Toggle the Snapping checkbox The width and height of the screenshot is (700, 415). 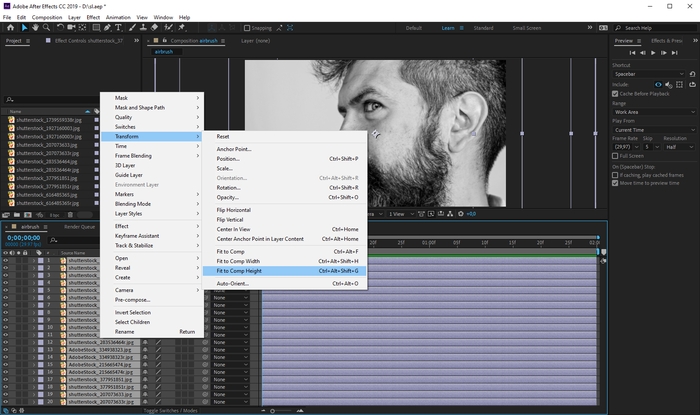coord(247,28)
